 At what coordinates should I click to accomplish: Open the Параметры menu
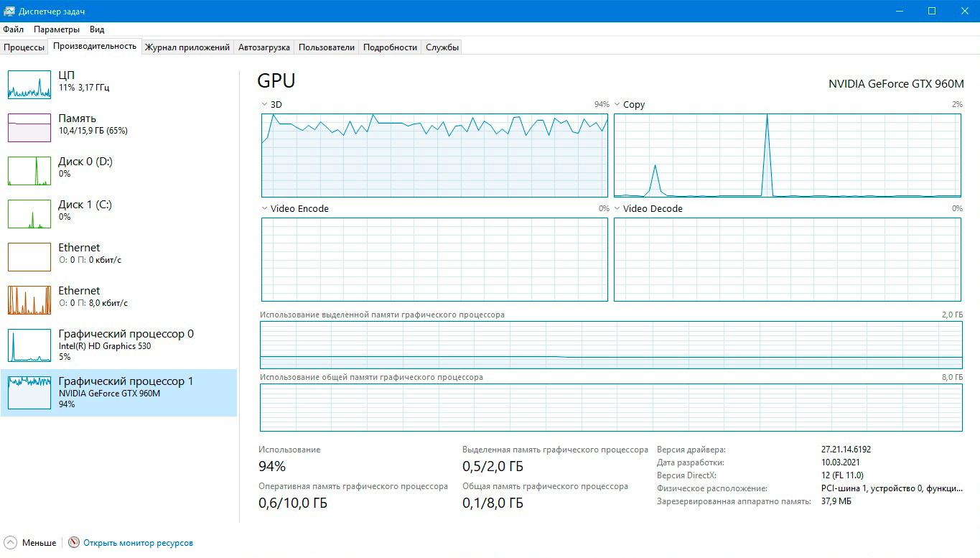[x=57, y=29]
